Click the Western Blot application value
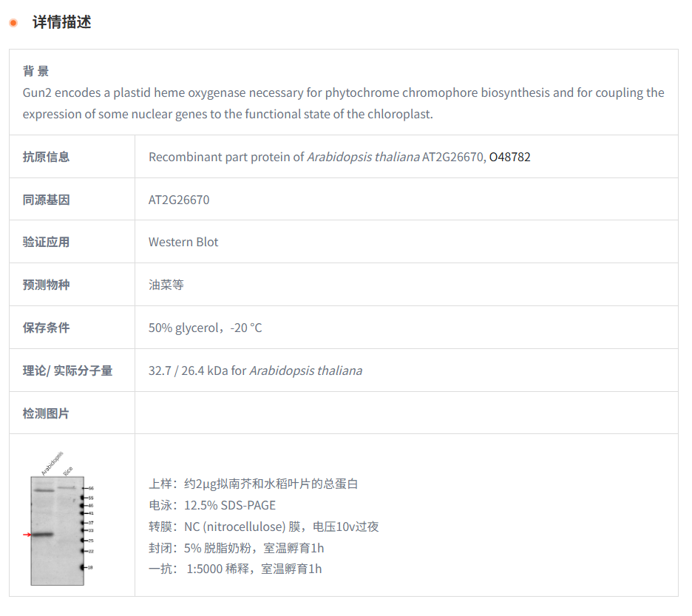The height and width of the screenshot is (616, 692). (x=183, y=242)
